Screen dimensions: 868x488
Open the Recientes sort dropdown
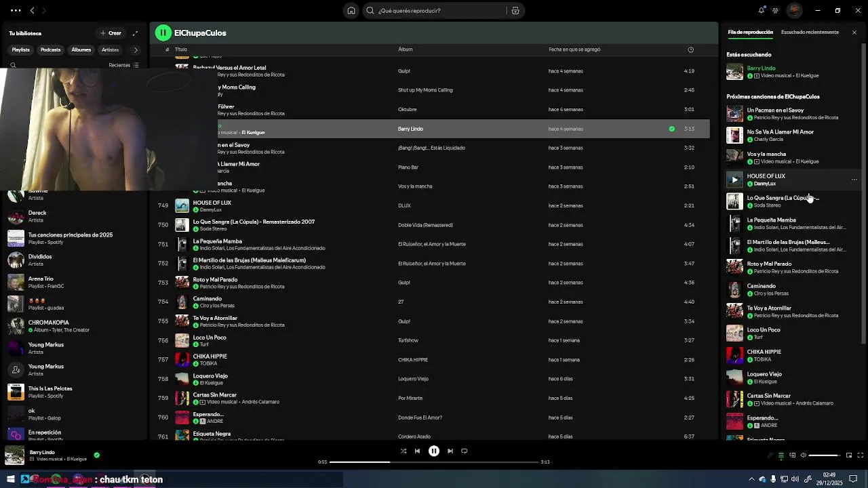[123, 65]
